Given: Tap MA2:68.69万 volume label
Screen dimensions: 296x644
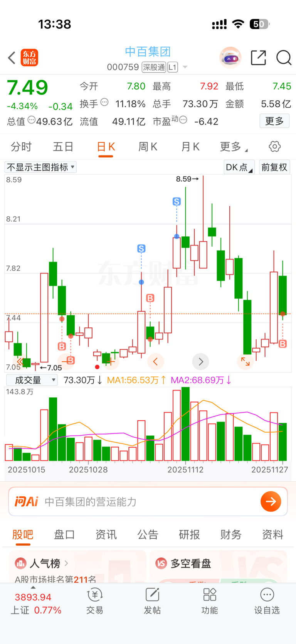Looking at the screenshot, I should pos(201,380).
